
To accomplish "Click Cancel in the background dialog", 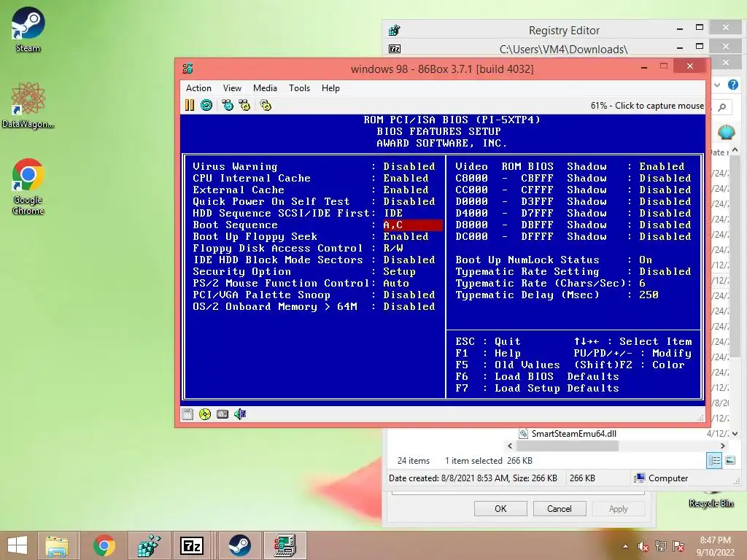I will [x=560, y=508].
